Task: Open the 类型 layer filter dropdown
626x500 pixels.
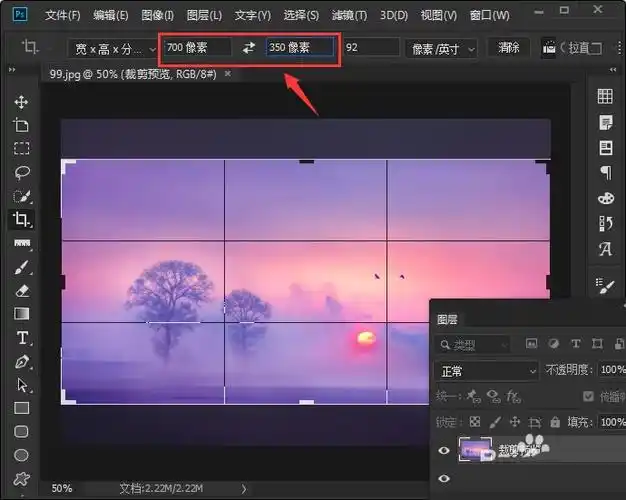Action: pos(472,345)
